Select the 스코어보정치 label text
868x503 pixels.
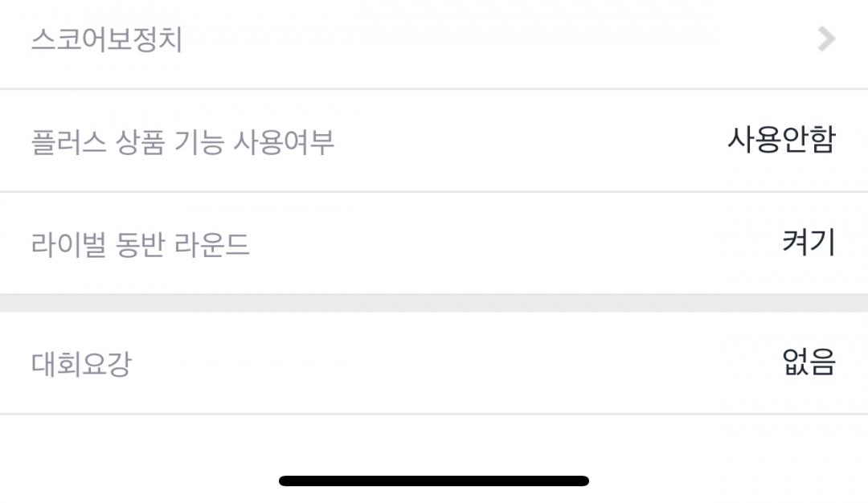(107, 39)
